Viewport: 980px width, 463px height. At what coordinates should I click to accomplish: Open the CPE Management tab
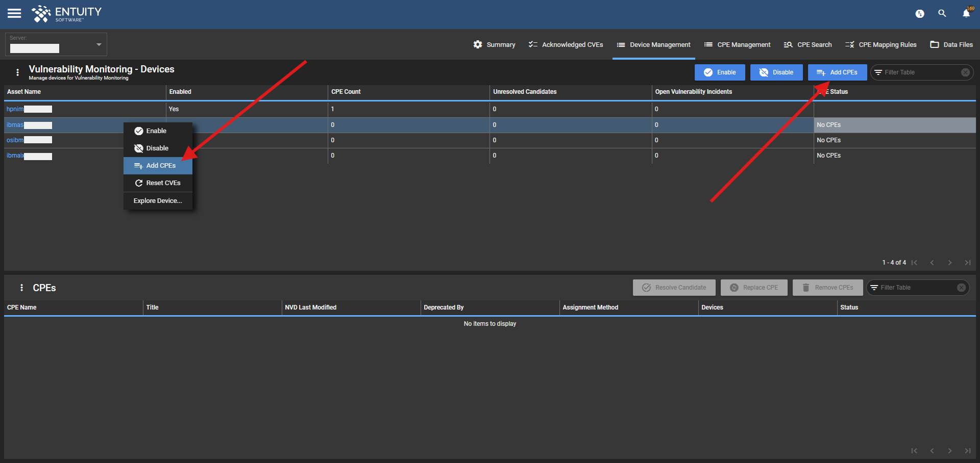737,44
